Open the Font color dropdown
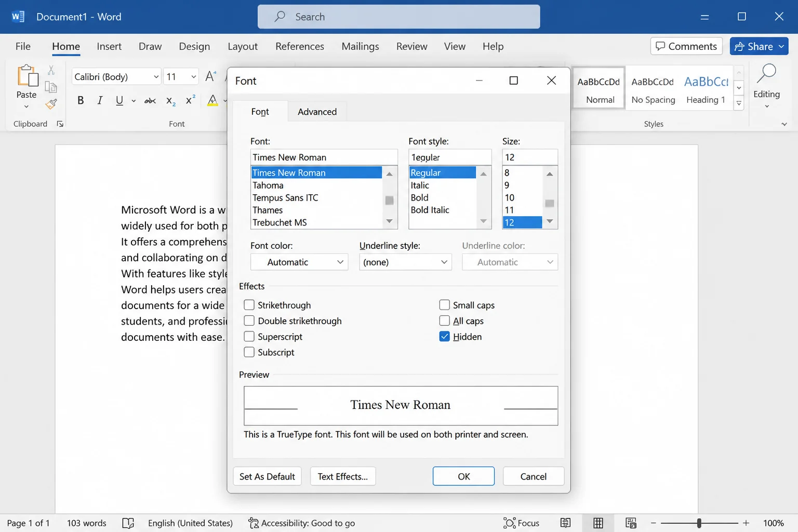The width and height of the screenshot is (798, 532). pyautogui.click(x=299, y=262)
